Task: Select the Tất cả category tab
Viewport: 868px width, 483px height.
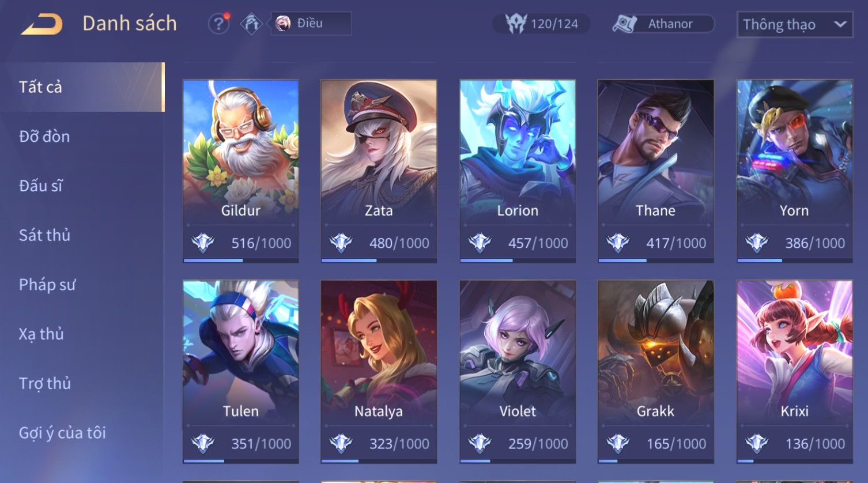Action: pos(83,87)
